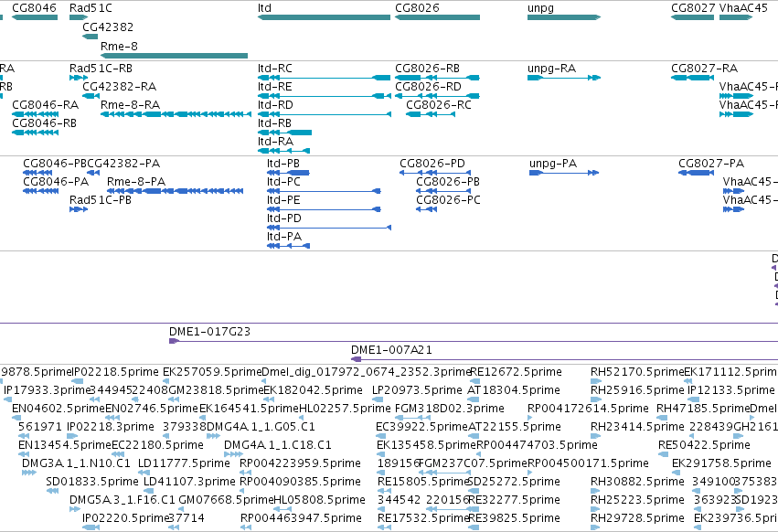Open the Rad51C-PB label
The image size is (778, 532).
(101, 200)
